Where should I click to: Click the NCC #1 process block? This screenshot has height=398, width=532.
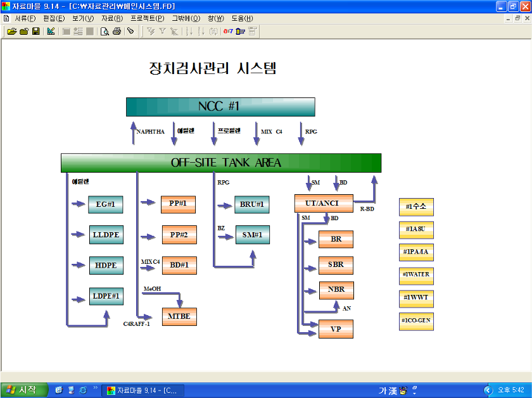click(220, 107)
